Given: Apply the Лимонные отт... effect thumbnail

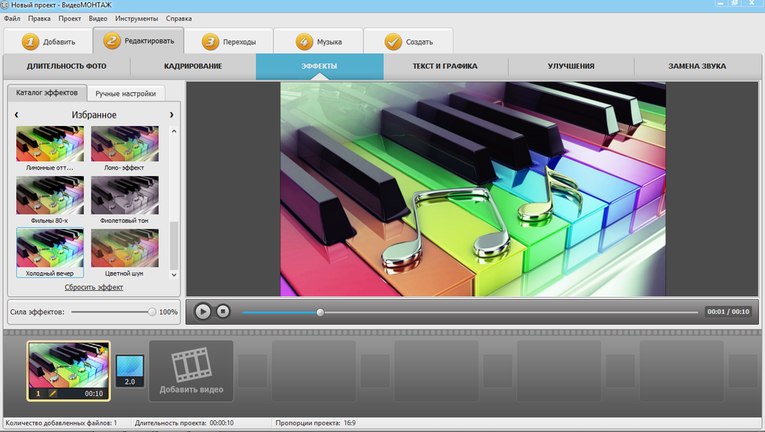Looking at the screenshot, I should pos(50,144).
